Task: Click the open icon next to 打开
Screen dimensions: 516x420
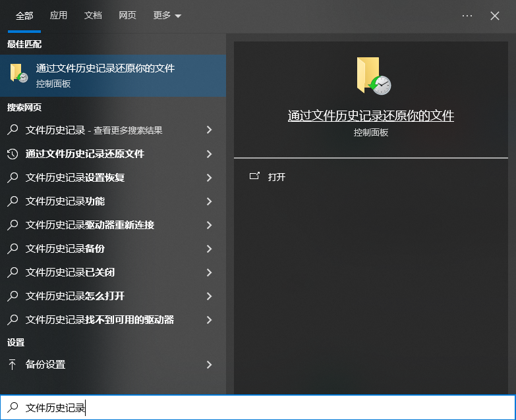Action: point(254,176)
